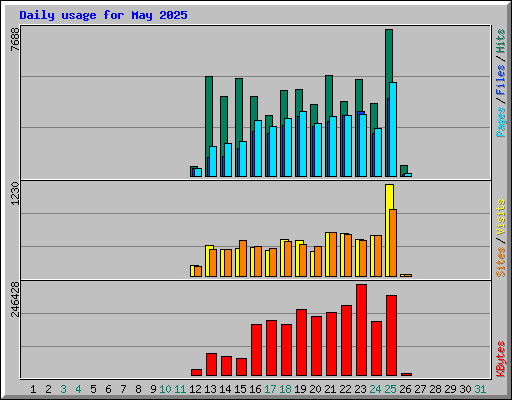Click day label 21 on the axis

[330, 389]
